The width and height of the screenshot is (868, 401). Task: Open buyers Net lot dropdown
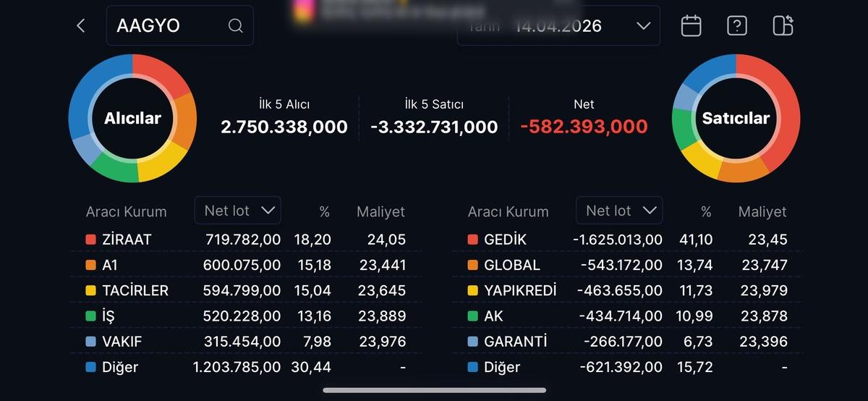tap(237, 211)
